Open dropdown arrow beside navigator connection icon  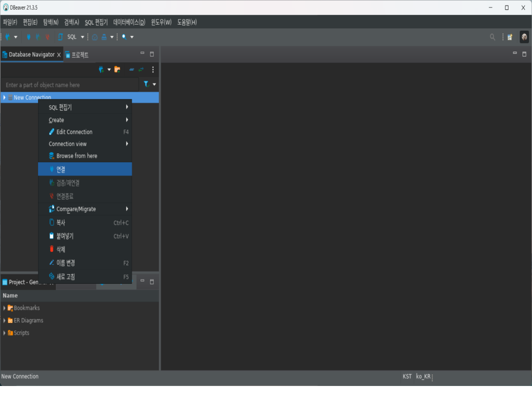coord(109,70)
